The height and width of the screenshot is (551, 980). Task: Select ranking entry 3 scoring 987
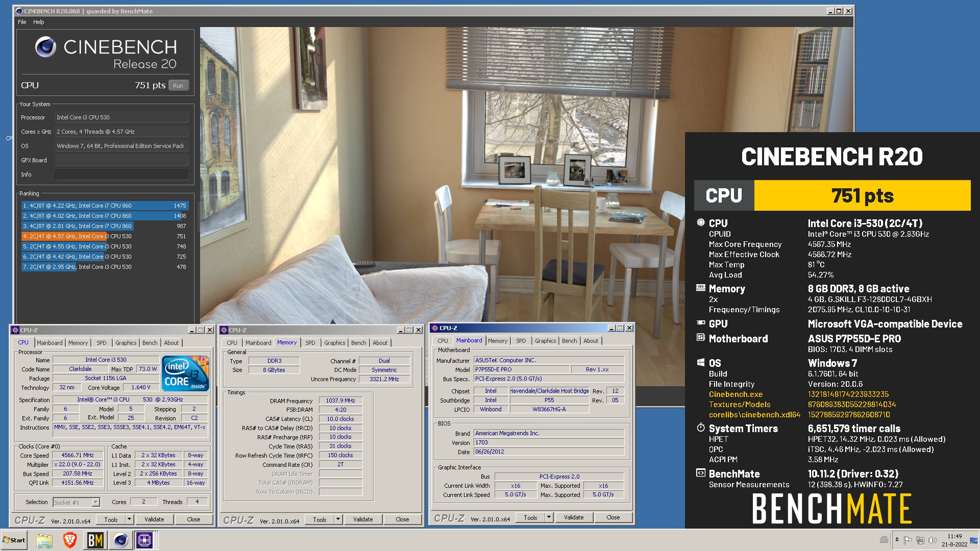pyautogui.click(x=105, y=226)
